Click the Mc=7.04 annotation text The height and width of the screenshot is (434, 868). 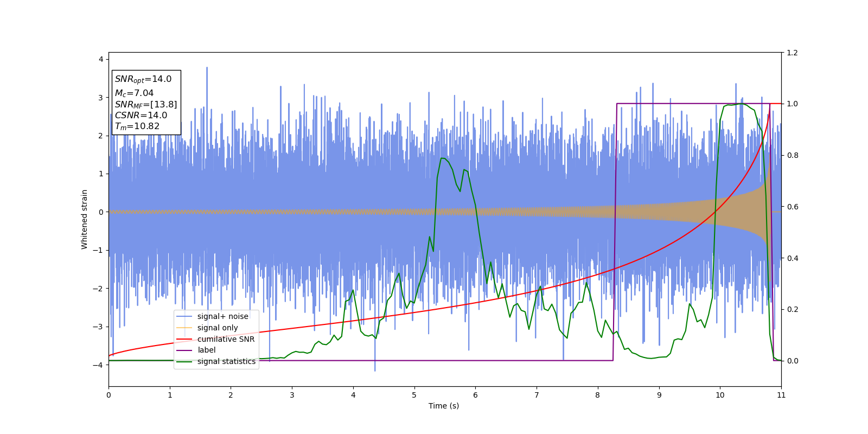tap(134, 93)
